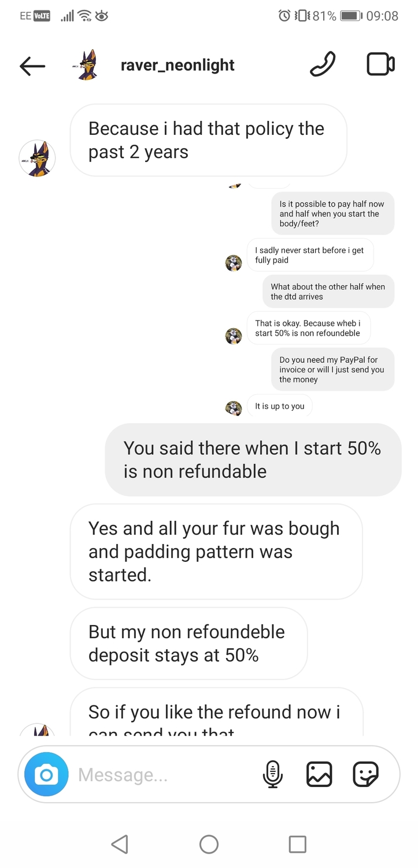
Task: Select the 'But my non refoundeble deposit' message
Action: 188,643
